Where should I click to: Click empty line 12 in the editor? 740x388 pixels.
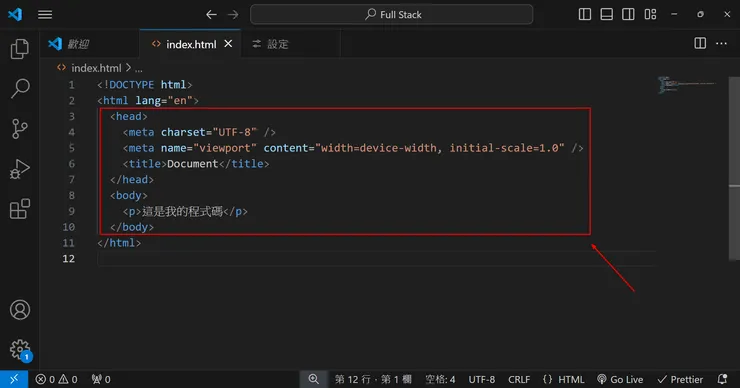376,259
